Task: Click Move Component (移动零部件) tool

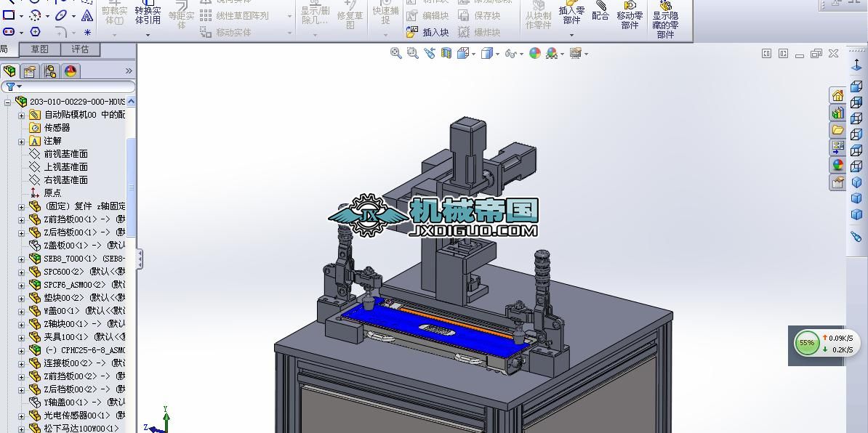Action: (630, 15)
